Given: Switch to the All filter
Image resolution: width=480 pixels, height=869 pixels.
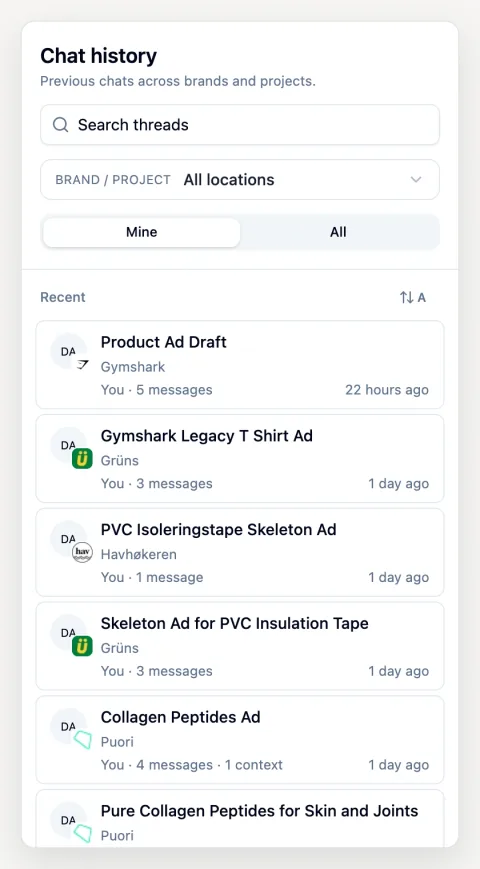Looking at the screenshot, I should point(338,232).
